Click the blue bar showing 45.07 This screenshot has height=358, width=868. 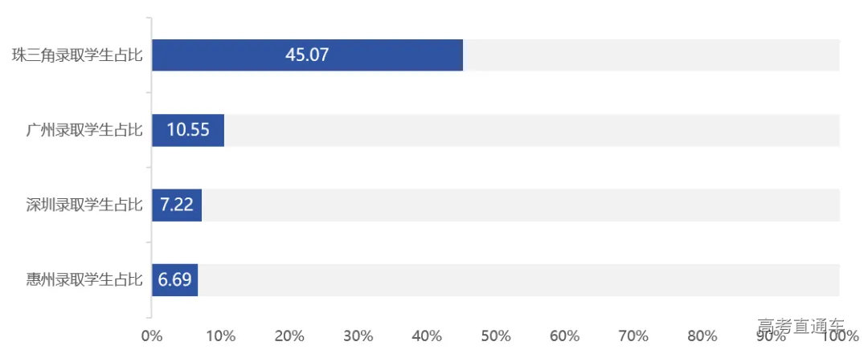(307, 55)
